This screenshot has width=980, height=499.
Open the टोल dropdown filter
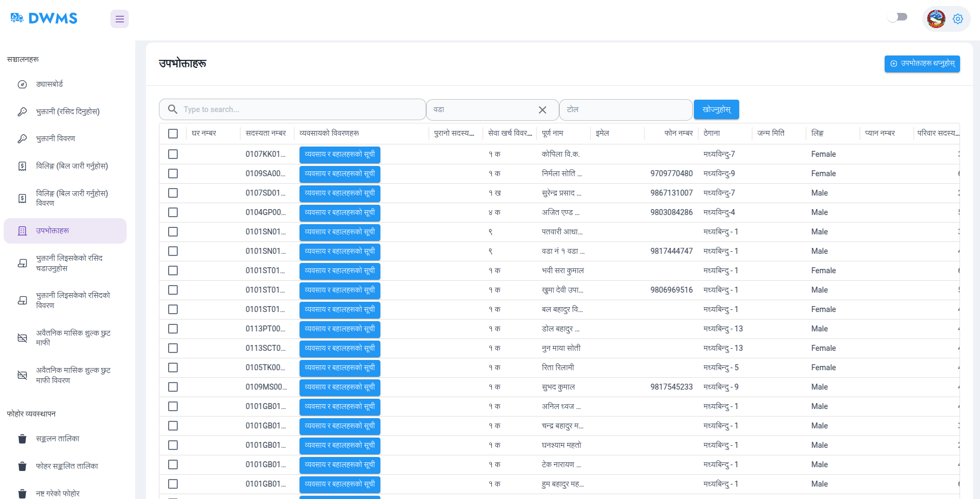[x=625, y=109]
